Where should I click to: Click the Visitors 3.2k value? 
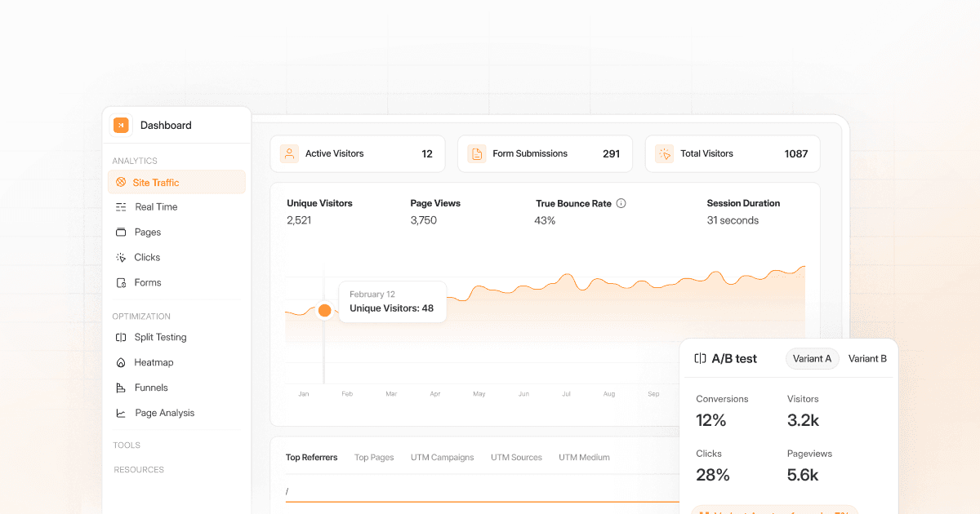803,421
